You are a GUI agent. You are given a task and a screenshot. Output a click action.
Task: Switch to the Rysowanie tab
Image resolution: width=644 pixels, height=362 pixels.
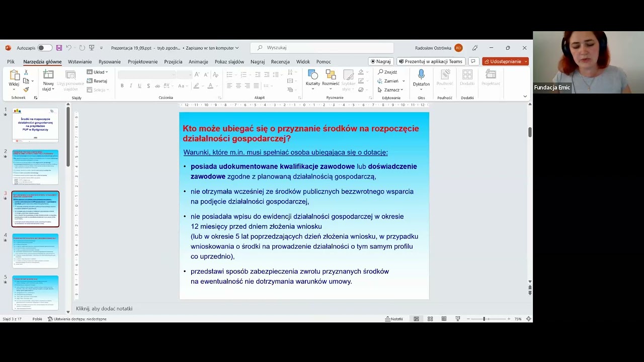(110, 62)
